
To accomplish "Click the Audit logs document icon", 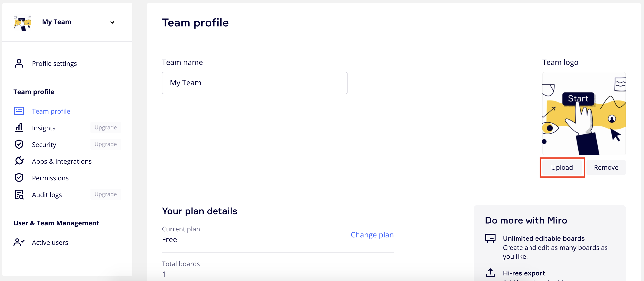I will (19, 195).
